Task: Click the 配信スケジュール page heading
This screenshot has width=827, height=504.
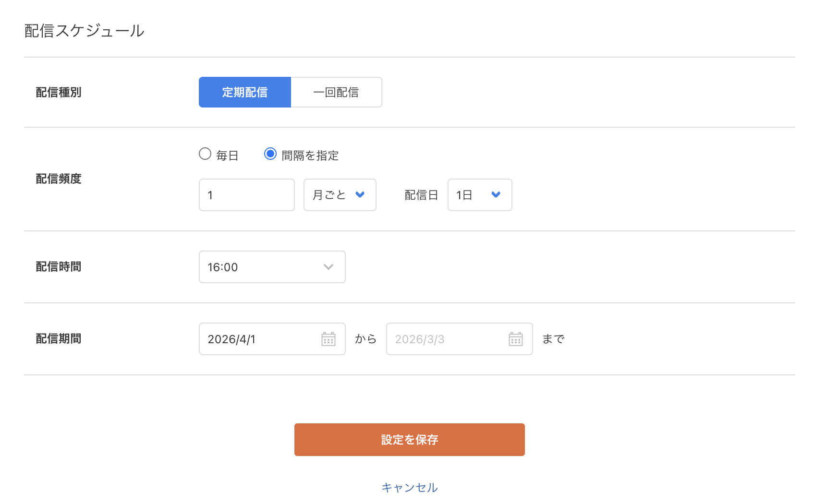Action: point(84,31)
